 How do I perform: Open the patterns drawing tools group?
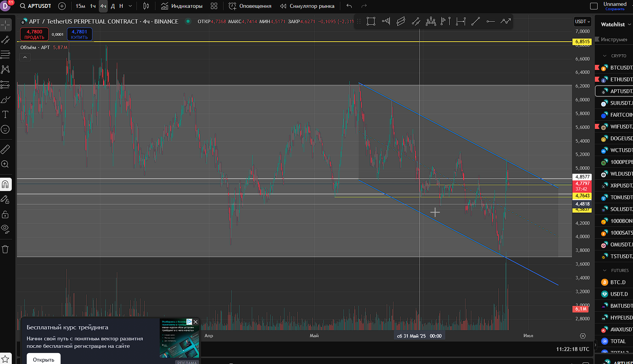point(6,70)
